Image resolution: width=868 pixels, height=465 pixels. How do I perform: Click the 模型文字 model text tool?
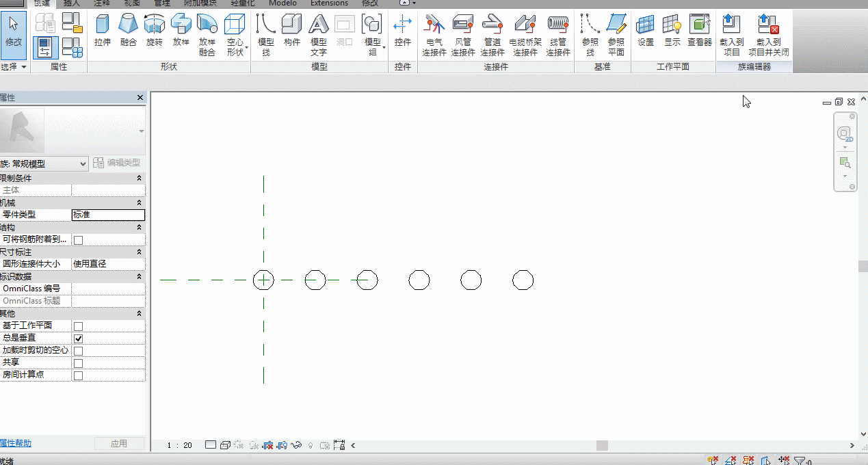click(x=319, y=35)
